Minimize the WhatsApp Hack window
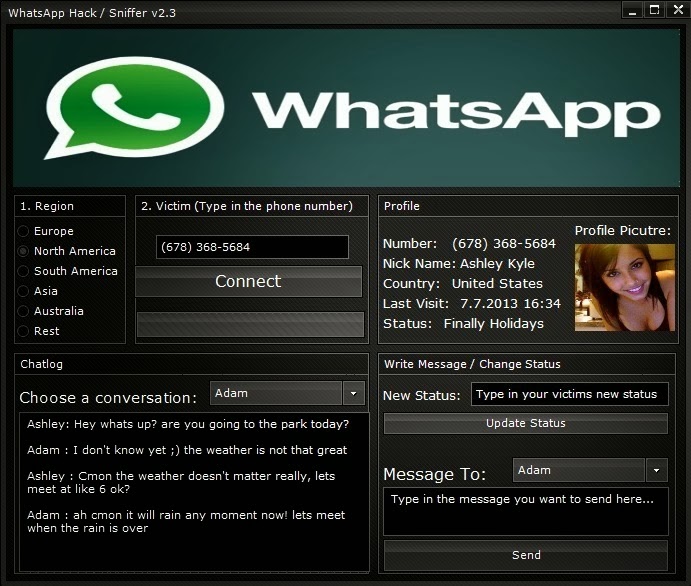This screenshot has height=586, width=691. pos(632,10)
